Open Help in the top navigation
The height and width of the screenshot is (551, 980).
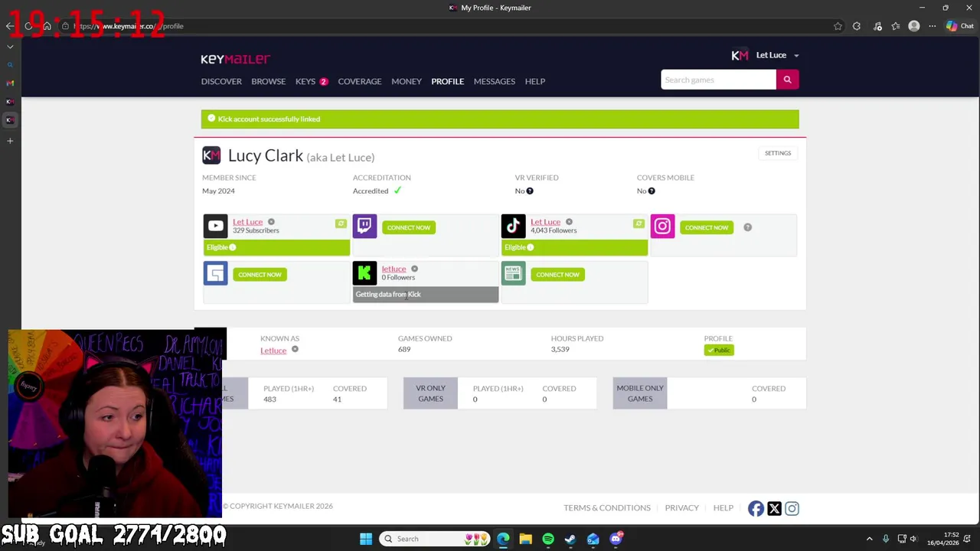[x=534, y=81]
